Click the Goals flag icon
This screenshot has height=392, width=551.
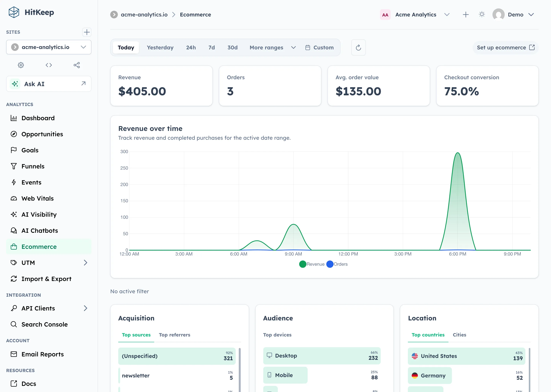pyautogui.click(x=14, y=150)
